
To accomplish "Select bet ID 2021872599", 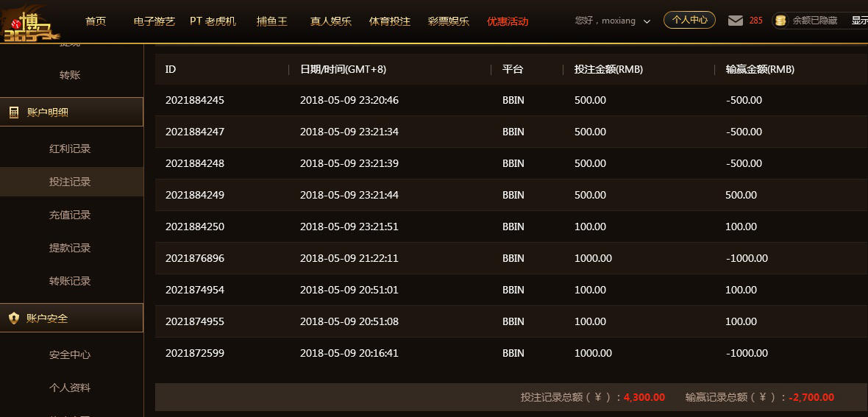I will pyautogui.click(x=195, y=353).
